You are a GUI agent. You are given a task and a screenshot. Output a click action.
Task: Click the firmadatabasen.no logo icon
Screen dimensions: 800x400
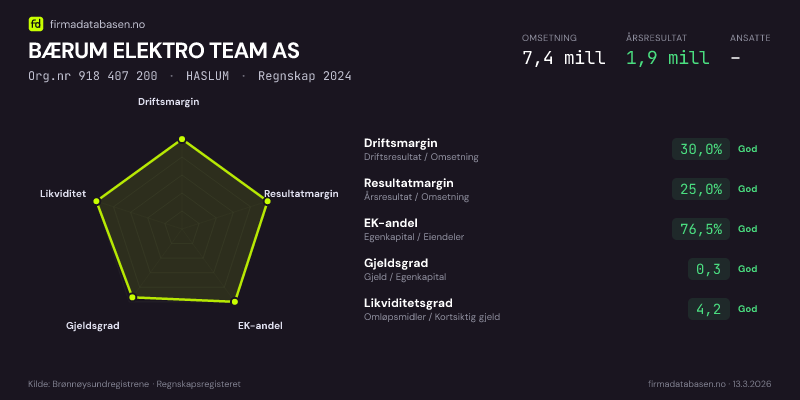[x=36, y=24]
